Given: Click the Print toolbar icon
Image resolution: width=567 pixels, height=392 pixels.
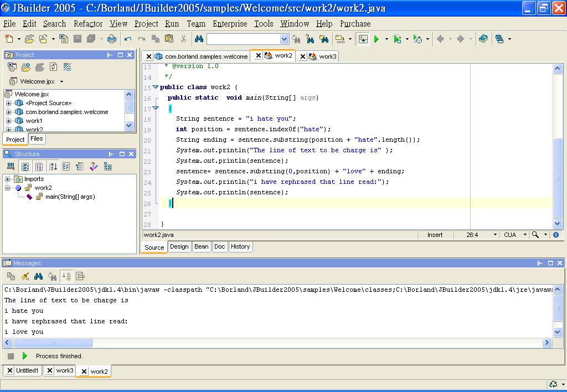Looking at the screenshot, I should point(112,39).
